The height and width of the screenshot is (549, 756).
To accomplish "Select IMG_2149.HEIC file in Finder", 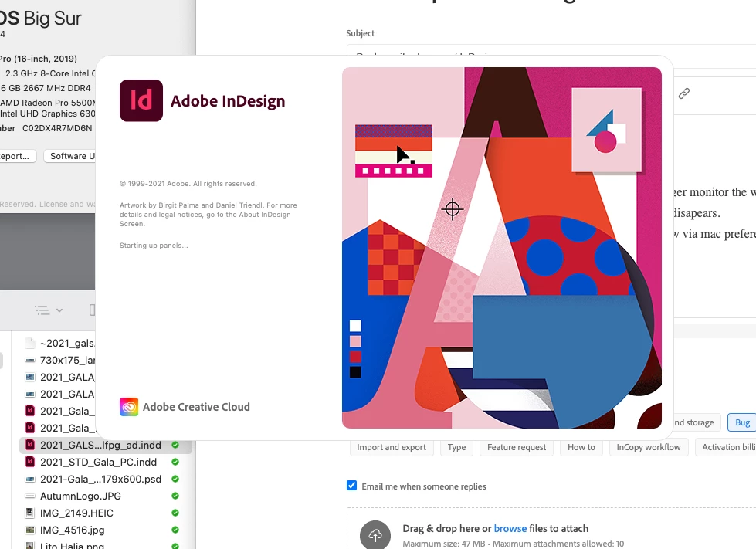I will point(76,513).
